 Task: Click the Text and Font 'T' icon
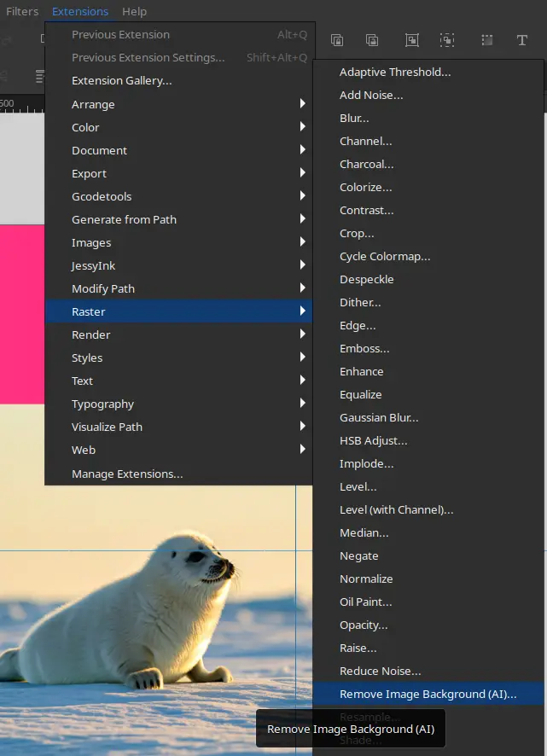click(x=522, y=40)
